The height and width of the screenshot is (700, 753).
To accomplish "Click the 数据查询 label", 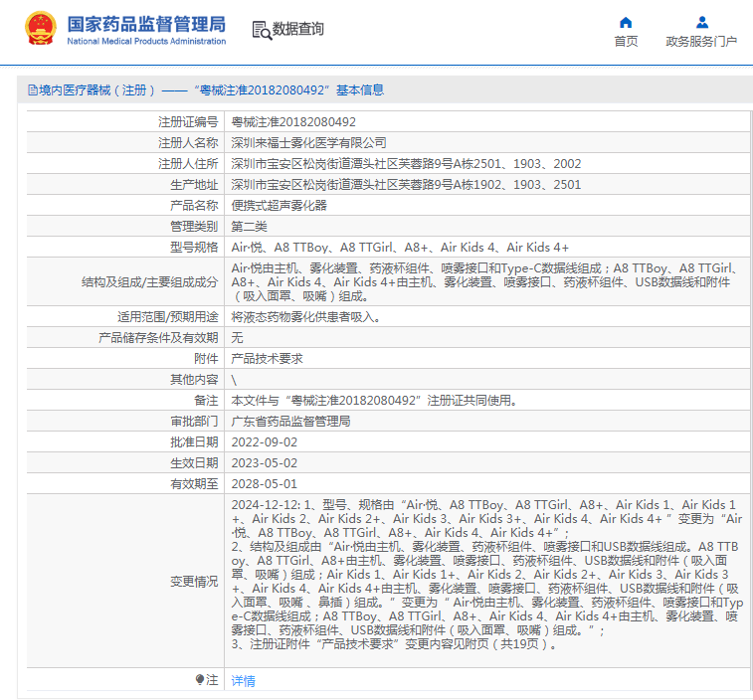I will [297, 29].
